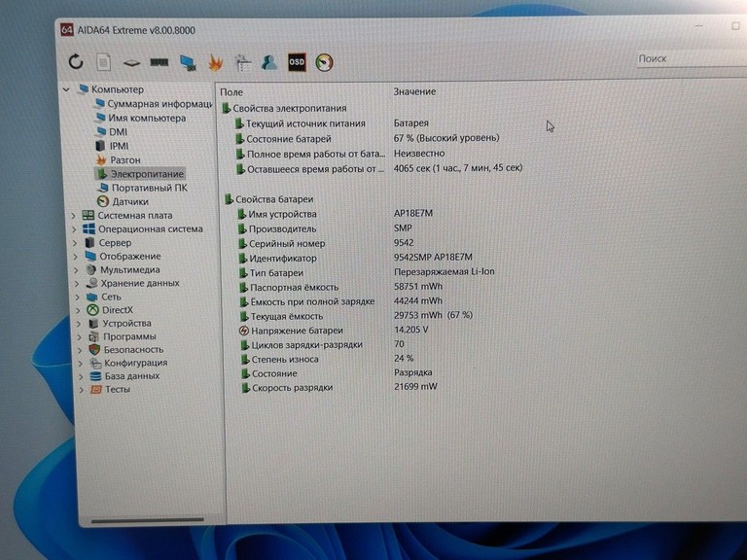Launch the flame stability test icon
The height and width of the screenshot is (560, 747).
(216, 63)
